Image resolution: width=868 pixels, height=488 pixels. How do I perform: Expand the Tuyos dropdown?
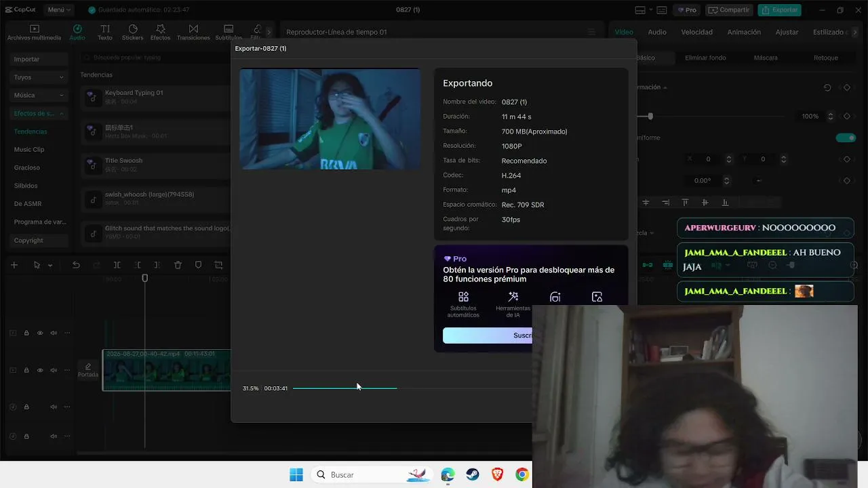[39, 77]
